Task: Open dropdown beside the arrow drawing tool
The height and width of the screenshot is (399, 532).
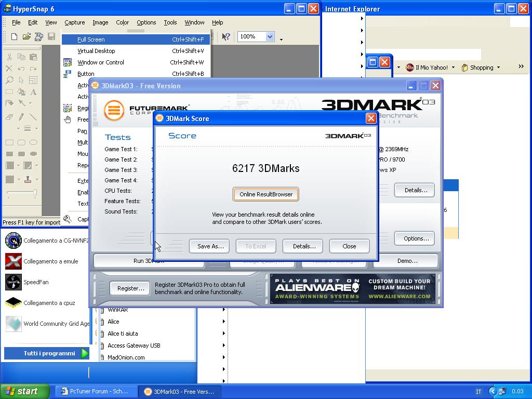Action: (x=30, y=103)
